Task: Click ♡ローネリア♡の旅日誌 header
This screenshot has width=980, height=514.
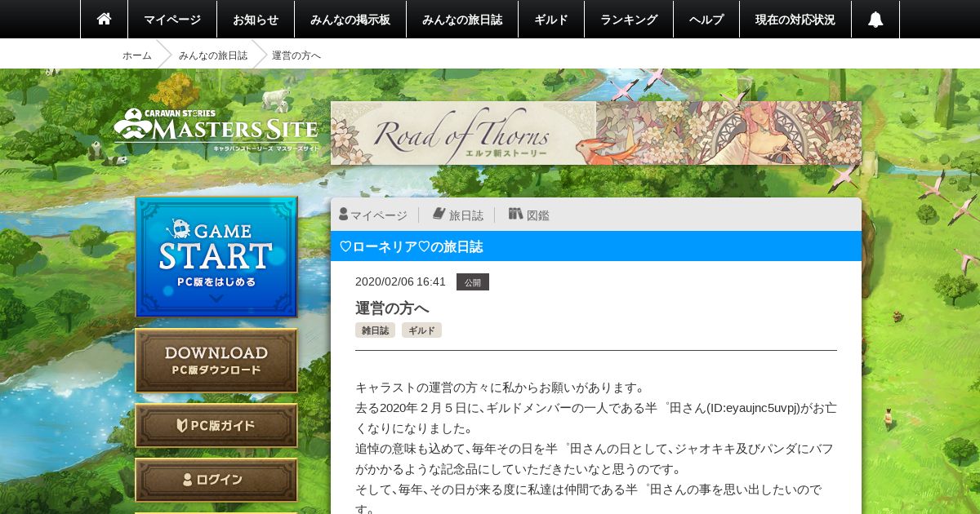Action: 596,246
